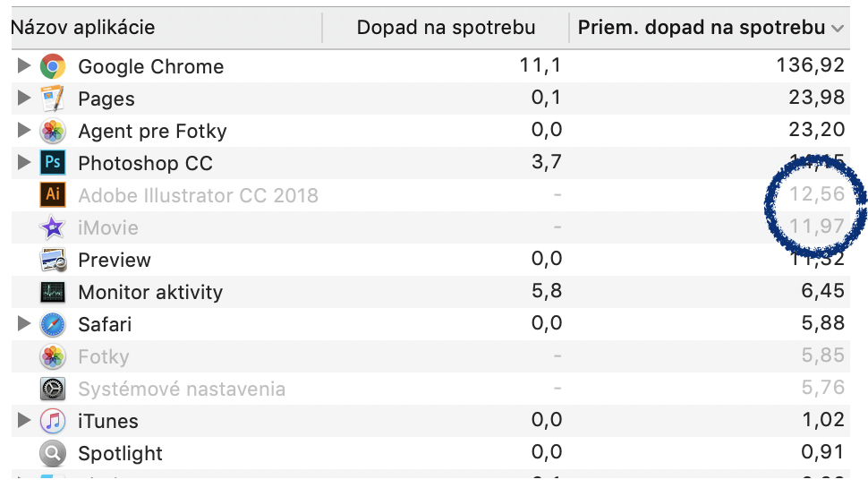Expand the Google Chrome process row

click(23, 66)
